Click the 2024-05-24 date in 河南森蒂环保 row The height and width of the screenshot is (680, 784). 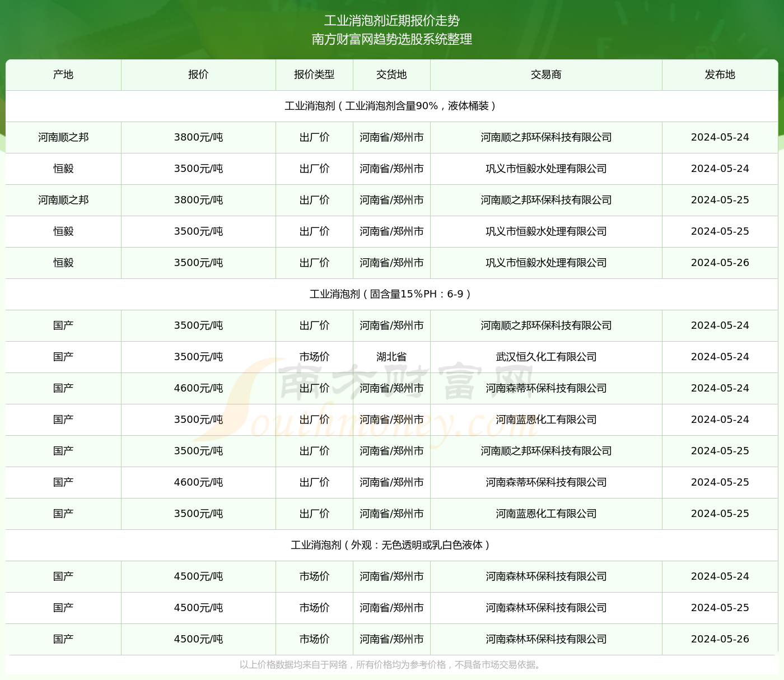coord(720,388)
